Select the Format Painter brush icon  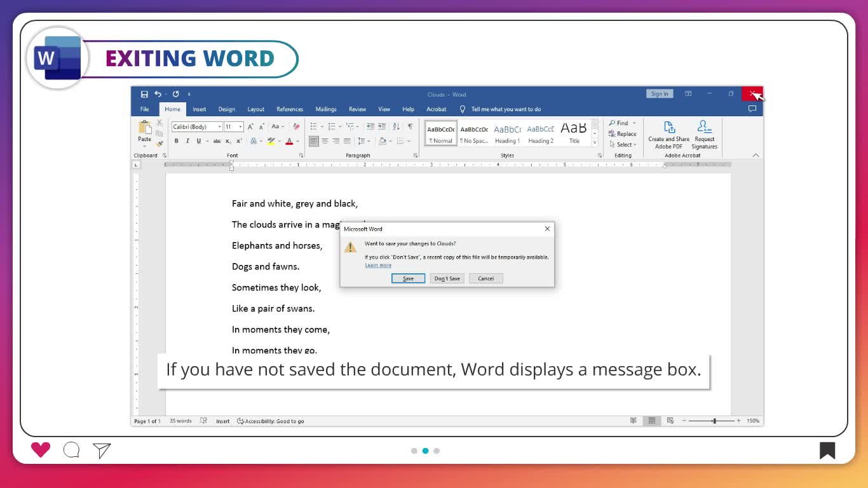pos(159,144)
